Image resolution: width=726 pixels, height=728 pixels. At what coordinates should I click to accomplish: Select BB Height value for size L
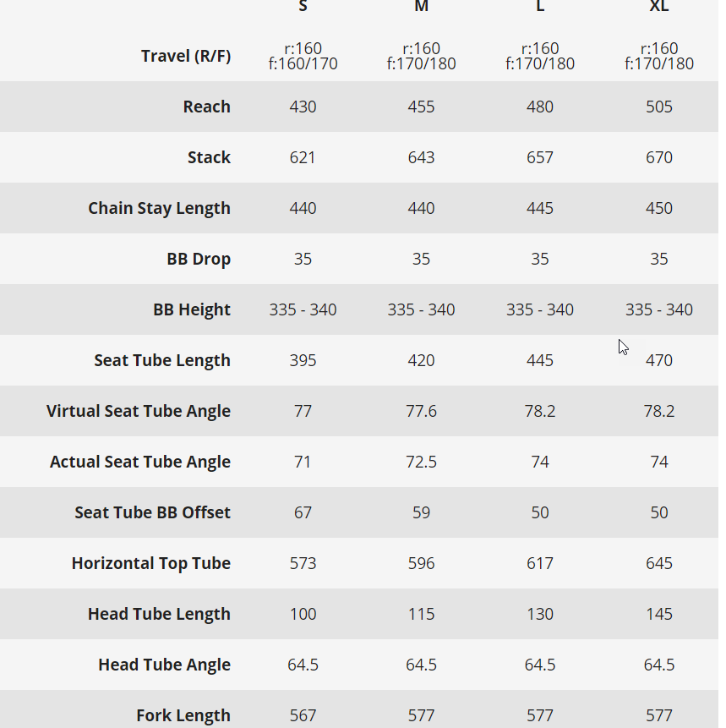click(x=540, y=309)
